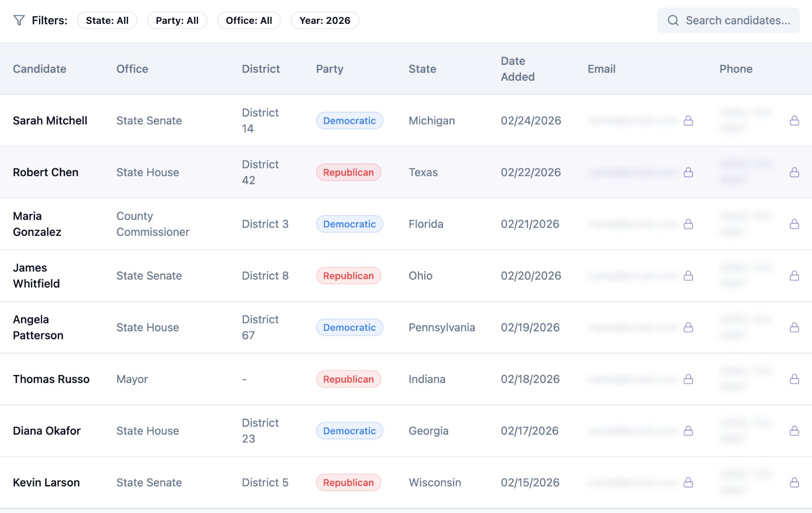
Task: Select candidate Kevin Larson
Action: (46, 483)
